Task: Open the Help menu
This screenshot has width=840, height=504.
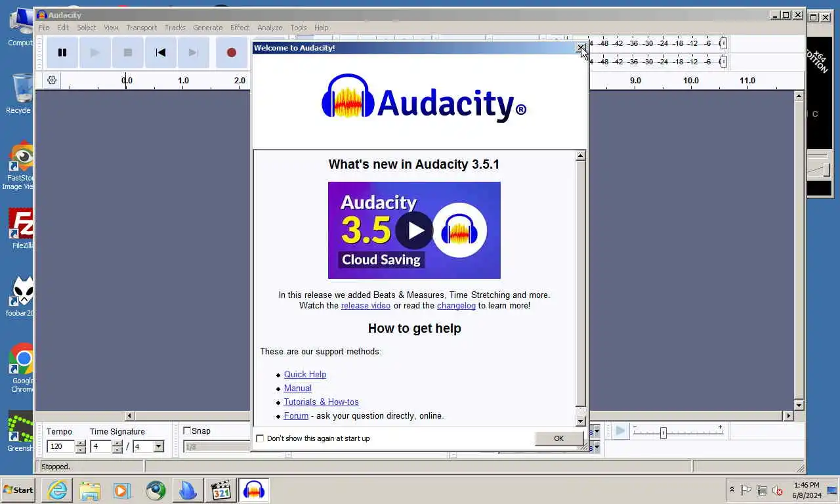Action: click(x=322, y=28)
